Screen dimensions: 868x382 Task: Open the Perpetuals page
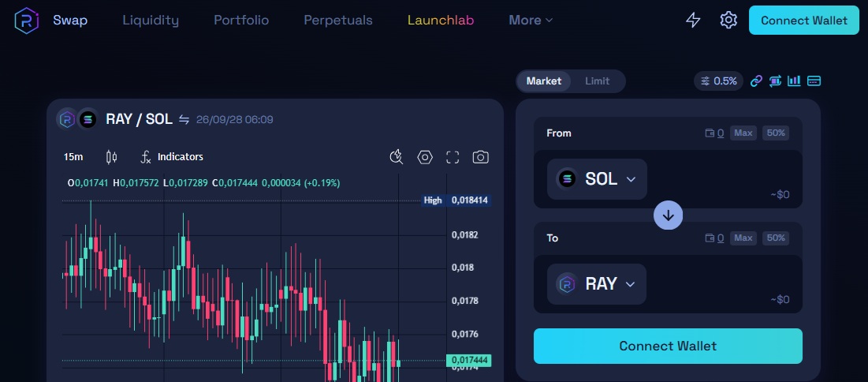click(x=338, y=21)
